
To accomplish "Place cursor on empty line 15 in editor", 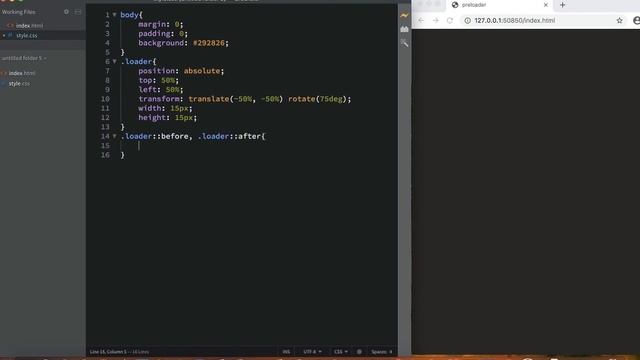I will coord(259,146).
